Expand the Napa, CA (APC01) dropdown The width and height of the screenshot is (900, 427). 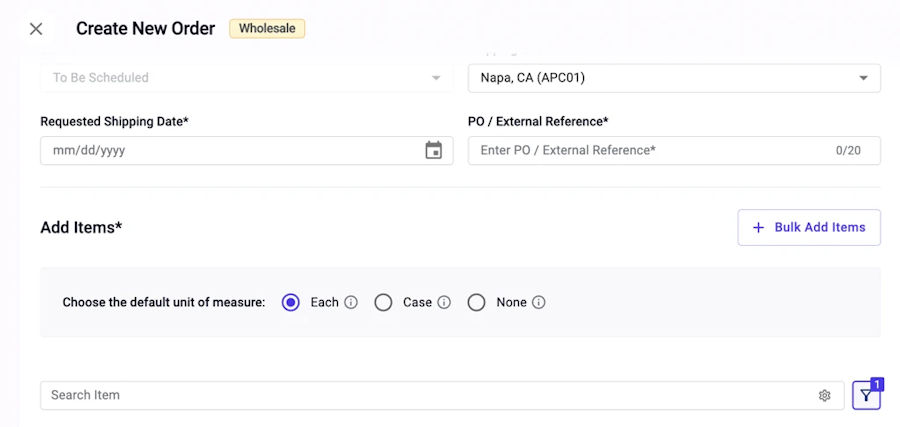(674, 78)
